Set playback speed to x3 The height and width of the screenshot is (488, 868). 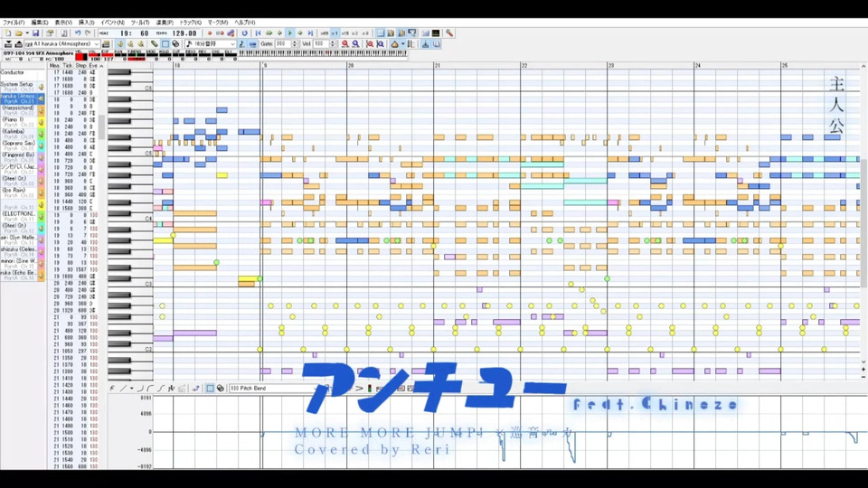pos(365,33)
